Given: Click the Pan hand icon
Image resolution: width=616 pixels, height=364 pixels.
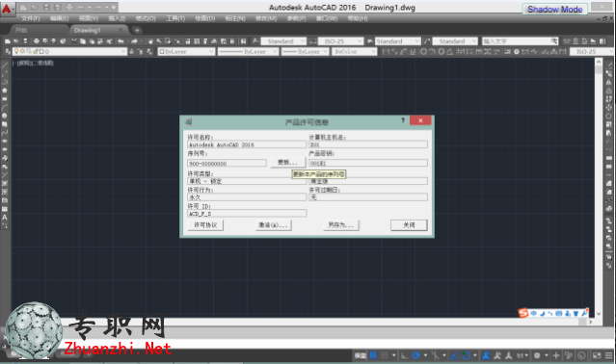Looking at the screenshot, I should (x=150, y=41).
